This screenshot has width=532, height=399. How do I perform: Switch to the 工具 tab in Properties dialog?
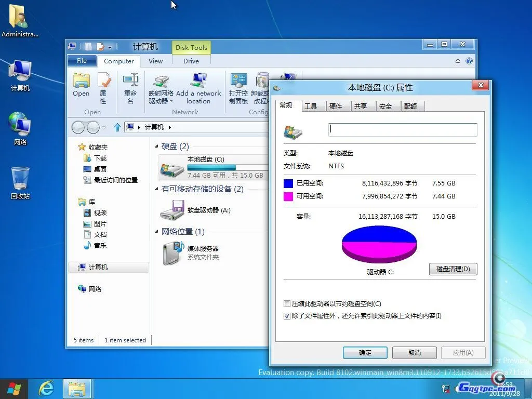[x=312, y=106]
